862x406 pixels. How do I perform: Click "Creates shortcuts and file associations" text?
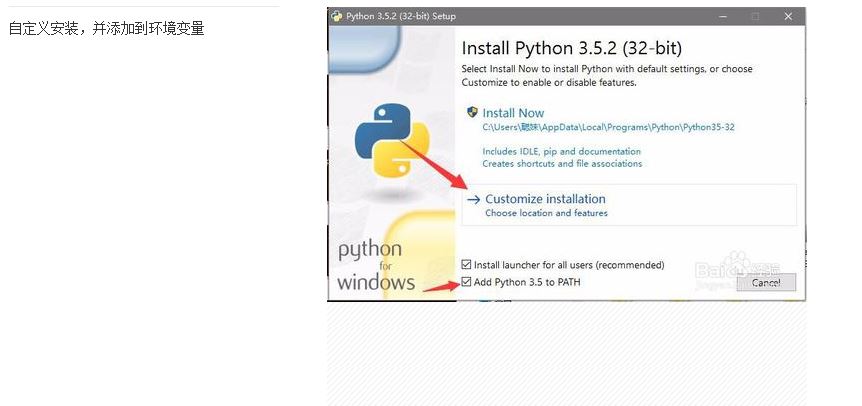click(562, 164)
